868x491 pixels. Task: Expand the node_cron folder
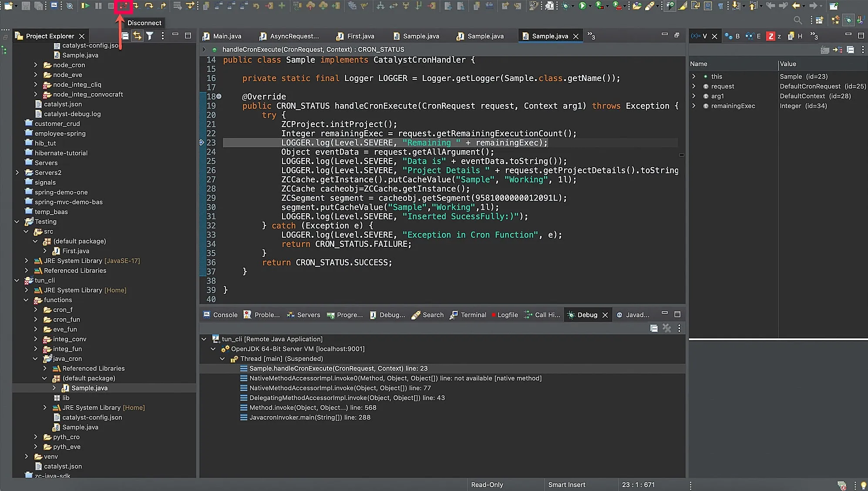click(x=36, y=65)
